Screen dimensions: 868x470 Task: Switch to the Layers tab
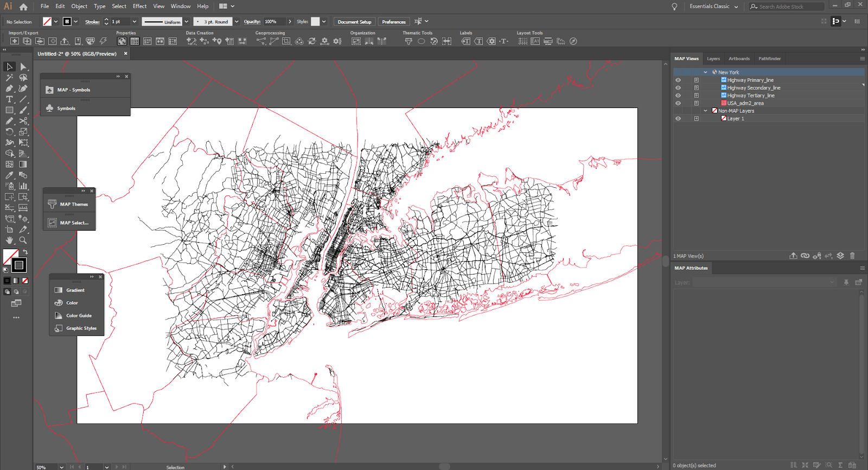pos(713,59)
